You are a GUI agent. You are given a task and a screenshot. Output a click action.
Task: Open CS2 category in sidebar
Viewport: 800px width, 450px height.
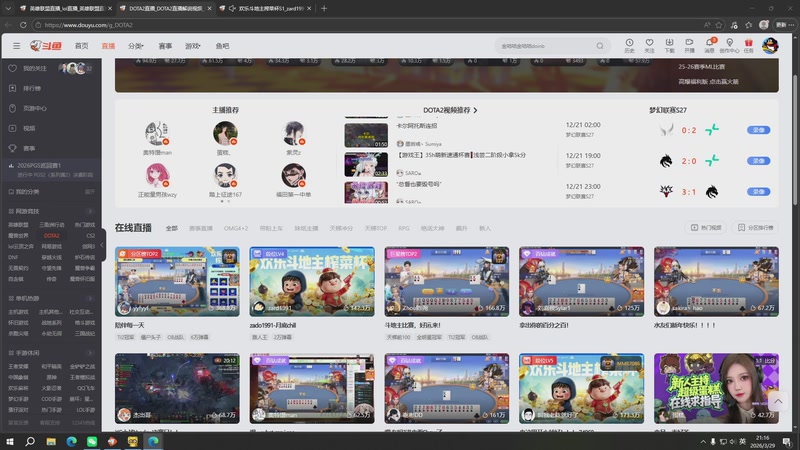(90, 236)
